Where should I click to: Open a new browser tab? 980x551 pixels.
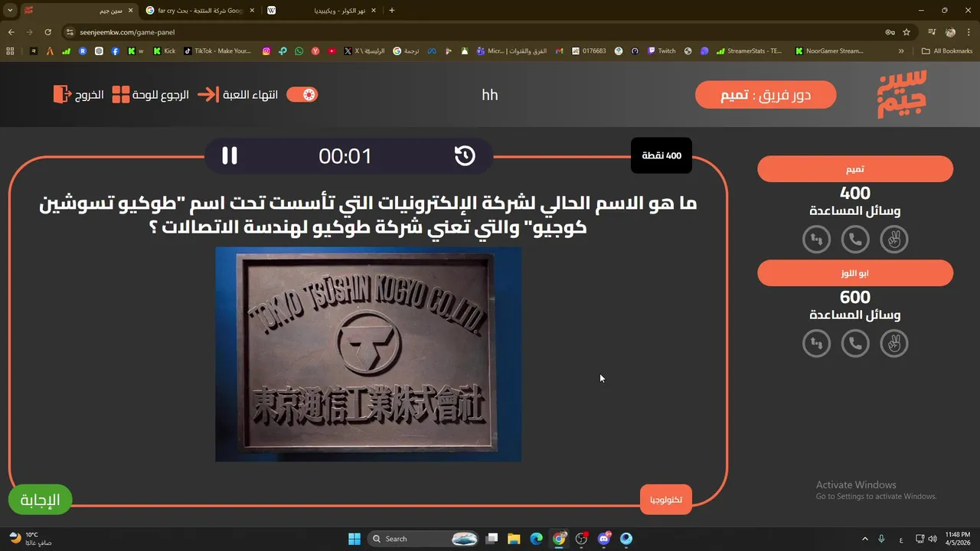click(392, 11)
